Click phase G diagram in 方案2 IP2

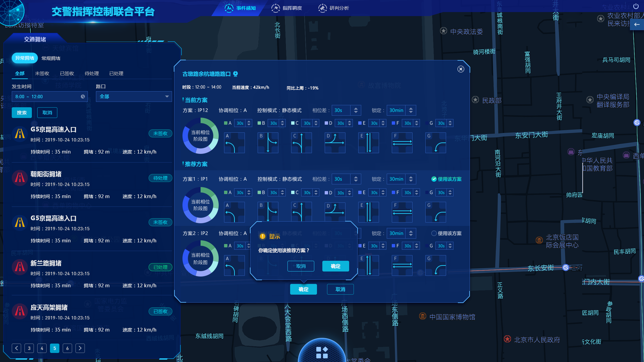point(436,265)
